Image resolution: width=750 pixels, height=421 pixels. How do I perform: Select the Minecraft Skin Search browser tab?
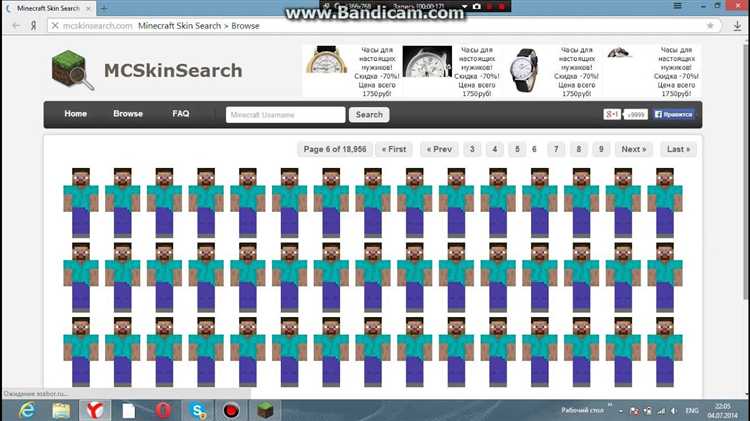tap(48, 9)
